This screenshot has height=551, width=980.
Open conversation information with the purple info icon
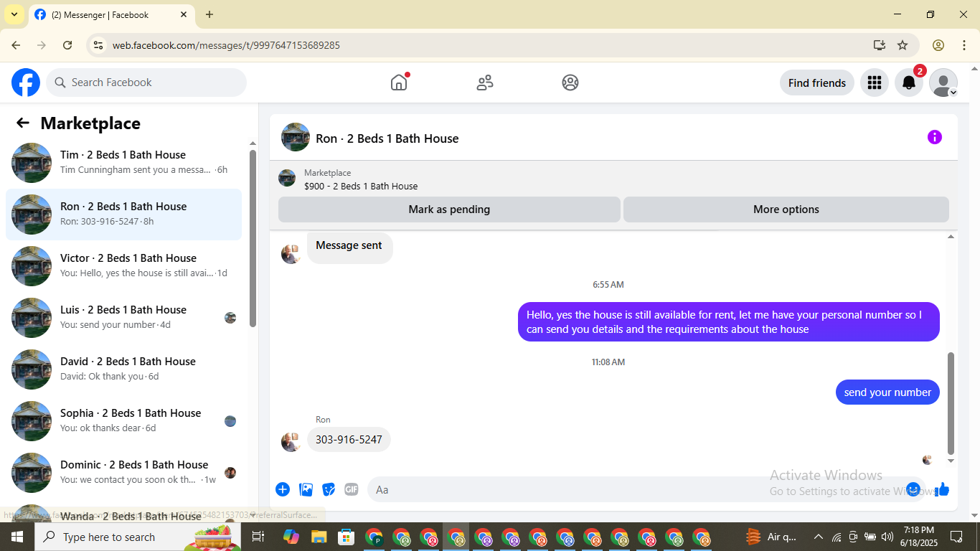pos(934,137)
